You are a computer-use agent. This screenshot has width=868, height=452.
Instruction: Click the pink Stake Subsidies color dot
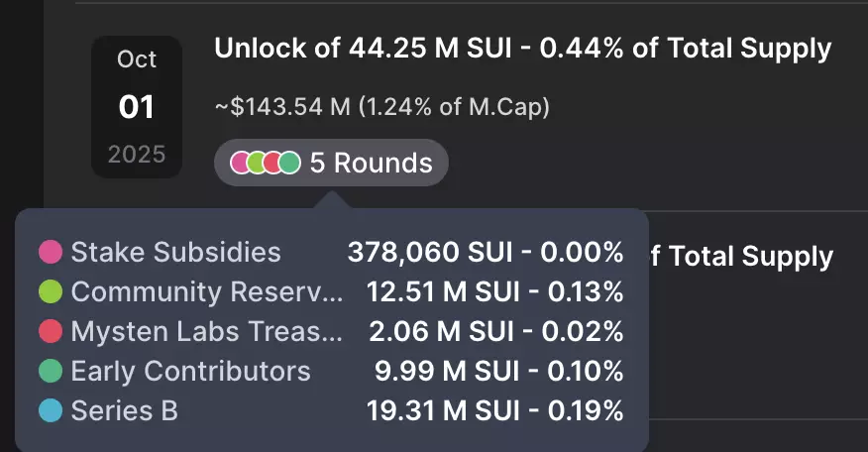coord(52,253)
